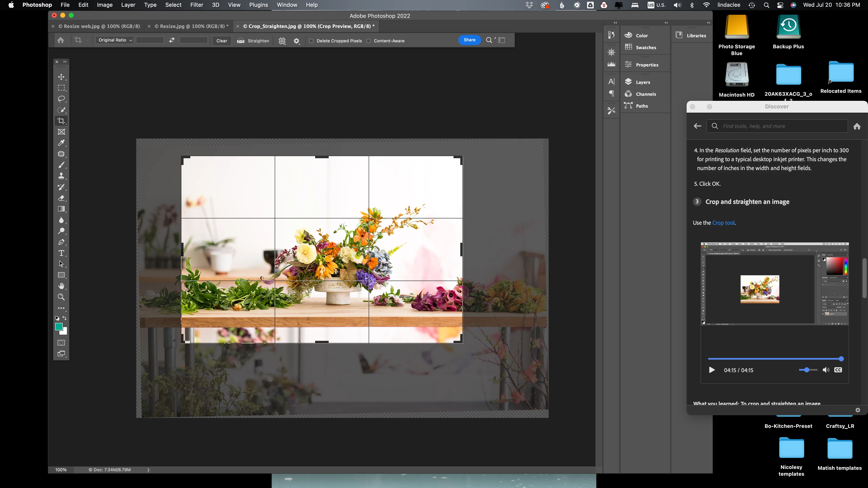The image size is (868, 488).
Task: Open the Layers panel
Action: click(x=643, y=82)
